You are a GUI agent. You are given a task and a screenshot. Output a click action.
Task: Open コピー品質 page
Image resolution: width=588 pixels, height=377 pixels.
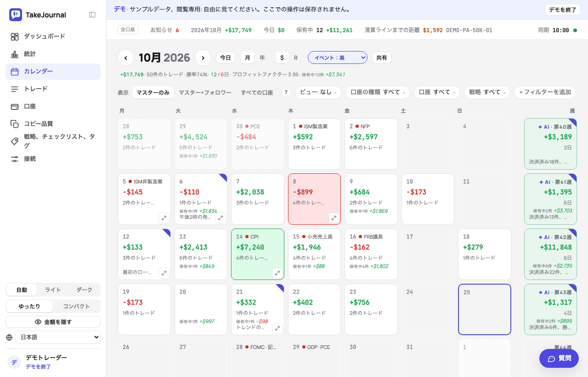[53, 124]
